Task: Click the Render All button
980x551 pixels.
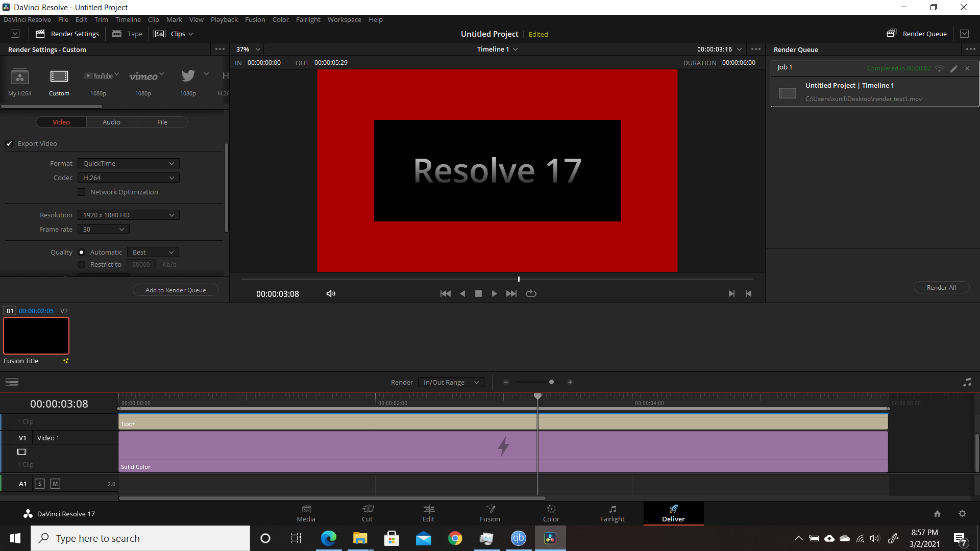Action: pyautogui.click(x=941, y=287)
